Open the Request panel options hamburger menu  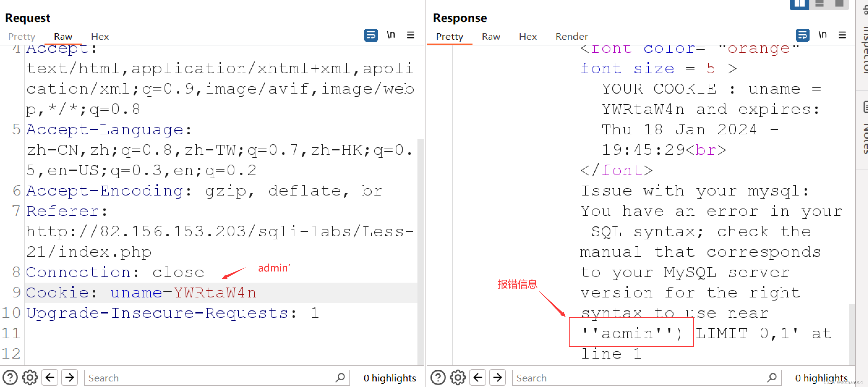(x=411, y=35)
